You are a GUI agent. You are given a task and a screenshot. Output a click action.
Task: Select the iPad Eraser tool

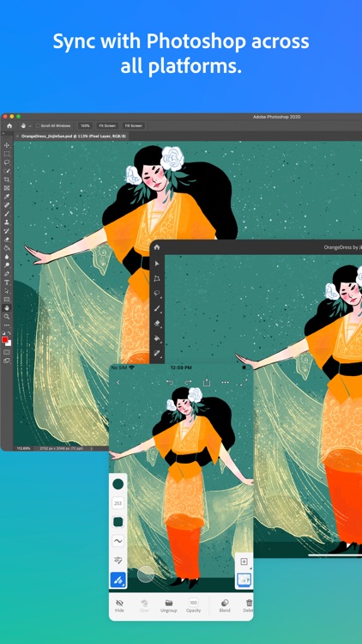click(156, 324)
